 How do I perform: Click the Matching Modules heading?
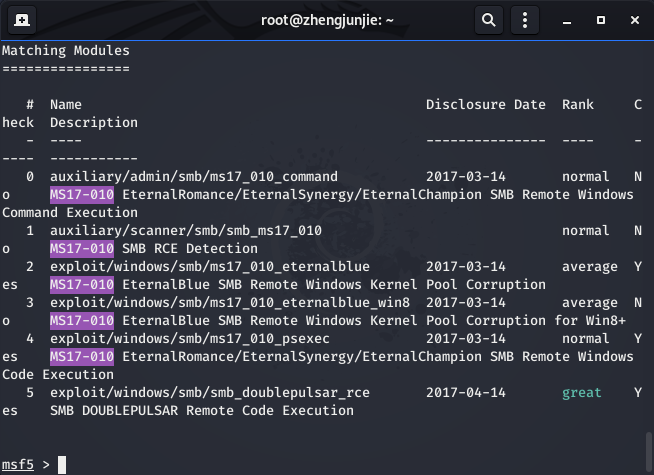[66, 50]
